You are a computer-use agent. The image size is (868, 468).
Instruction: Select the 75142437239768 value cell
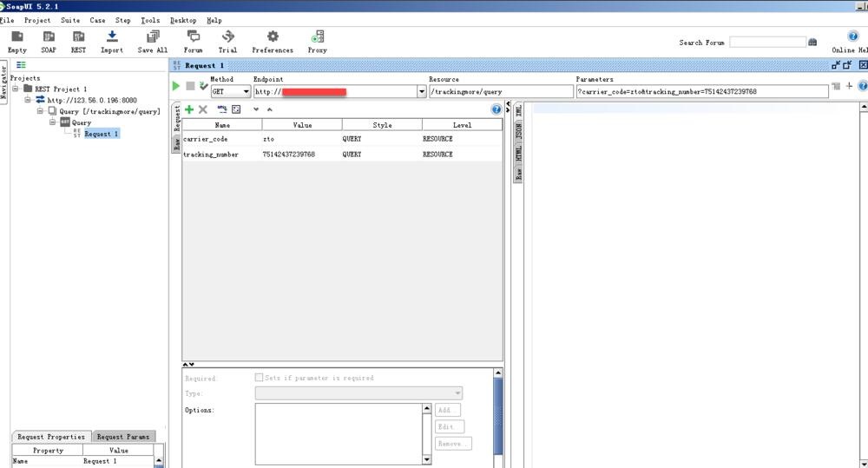coord(302,155)
